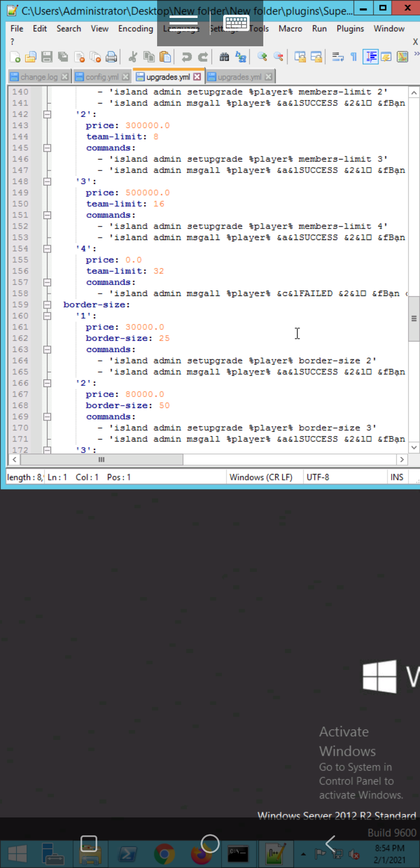Image resolution: width=420 pixels, height=868 pixels.
Task: Click the Cut scissors icon
Action: [x=133, y=57]
